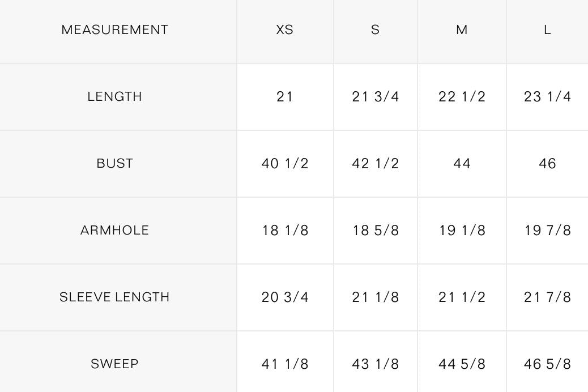Click the M sleeve length value 21 1/2
Viewport: 588px width, 392px height.
[462, 297]
